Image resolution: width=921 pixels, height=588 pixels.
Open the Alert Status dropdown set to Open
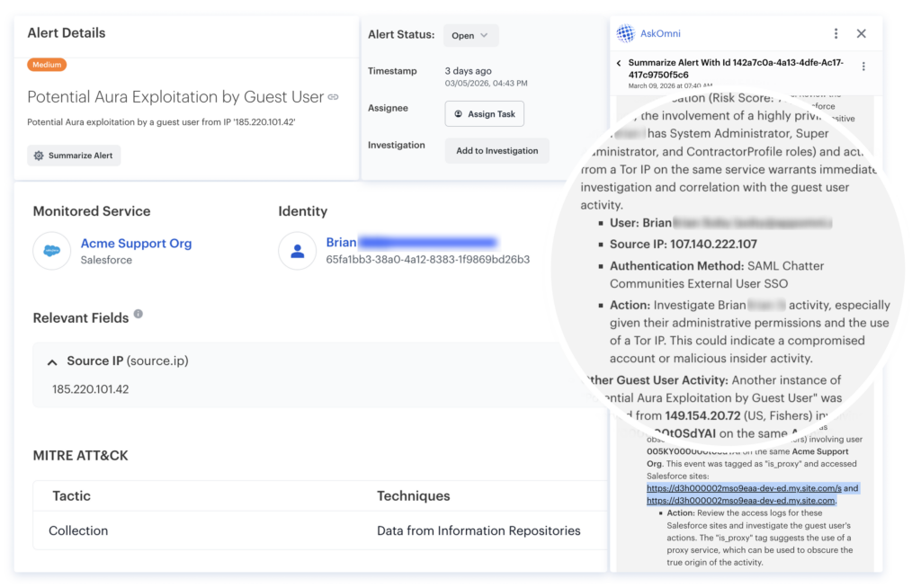pyautogui.click(x=470, y=36)
